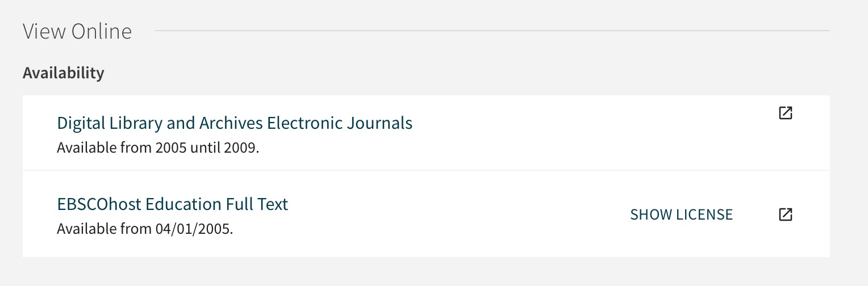Open external link icon for Digital Library row
The width and height of the screenshot is (868, 286).
point(785,113)
